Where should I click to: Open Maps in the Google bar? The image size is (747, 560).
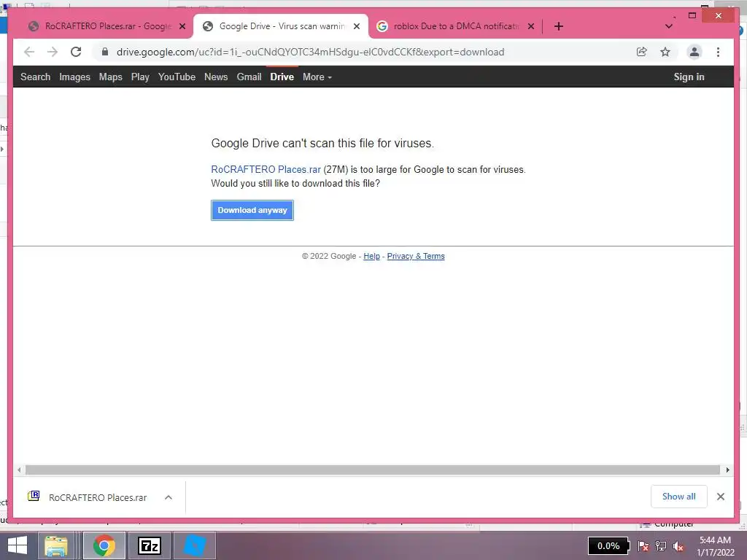111,77
